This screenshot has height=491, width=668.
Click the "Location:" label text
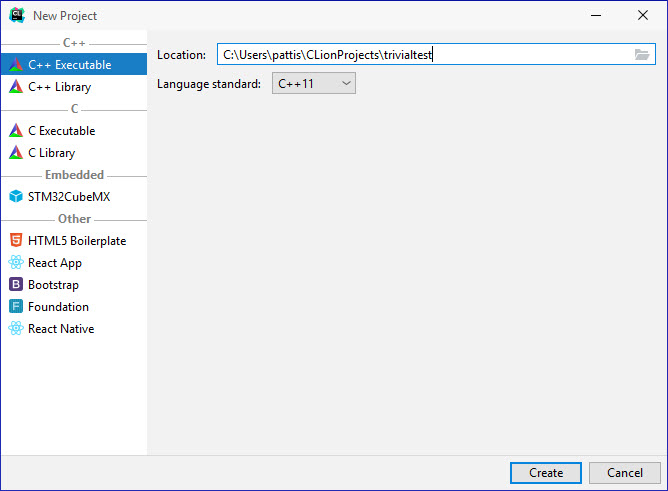point(181,55)
